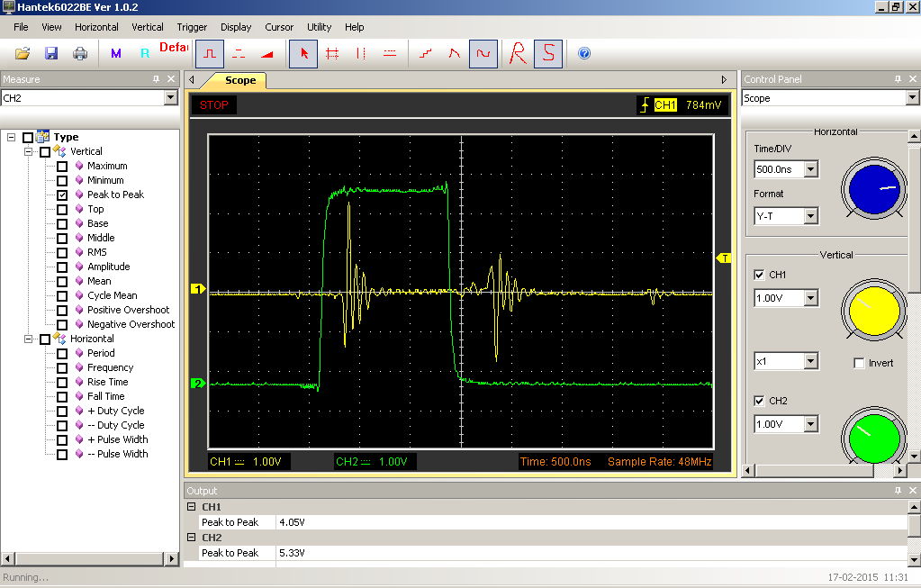This screenshot has height=588, width=921.
Task: Open the Measure channel CH2 dropdown
Action: click(171, 97)
